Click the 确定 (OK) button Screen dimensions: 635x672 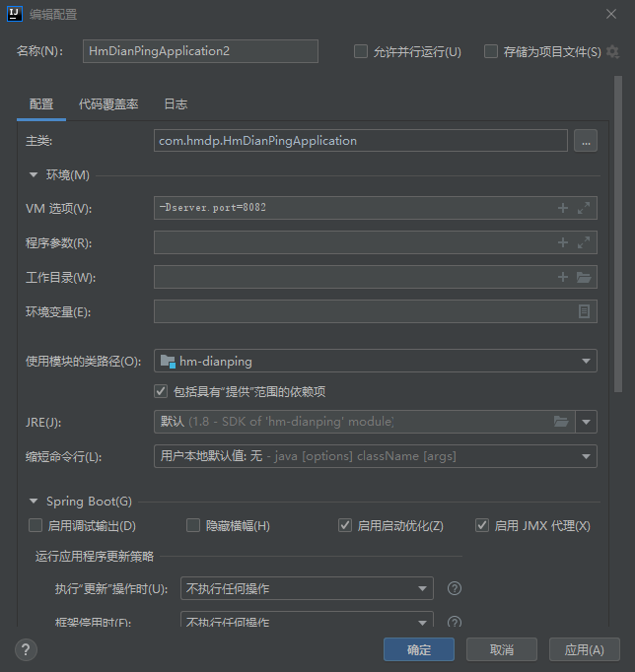[x=419, y=649]
